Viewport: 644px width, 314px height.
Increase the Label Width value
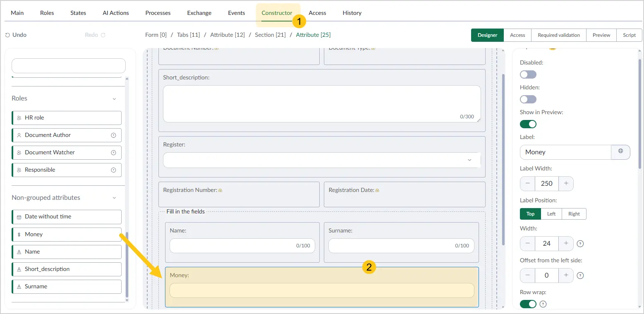coord(566,183)
